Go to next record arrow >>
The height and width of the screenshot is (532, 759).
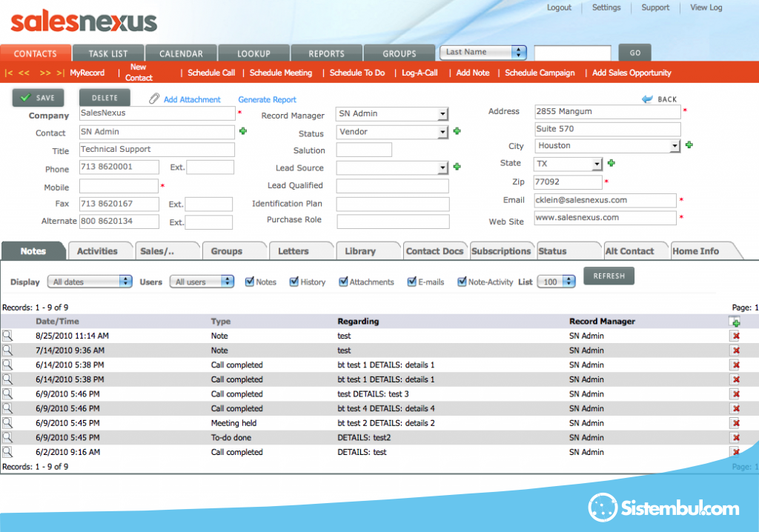(45, 73)
